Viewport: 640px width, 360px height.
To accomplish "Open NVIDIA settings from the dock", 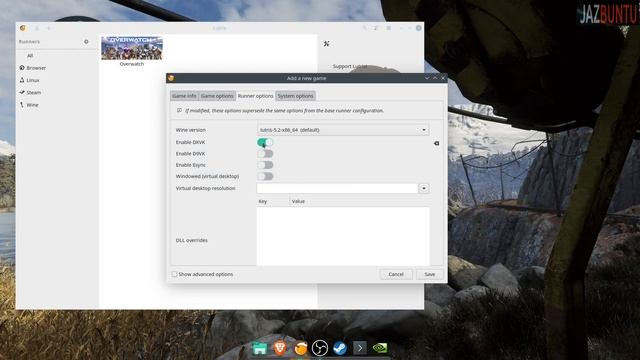I will pos(380,348).
